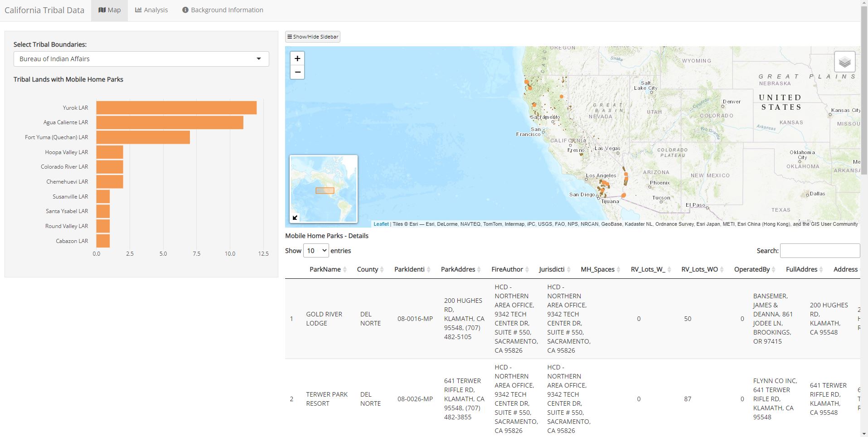This screenshot has width=868, height=437.
Task: Click the Address column header
Action: point(845,269)
